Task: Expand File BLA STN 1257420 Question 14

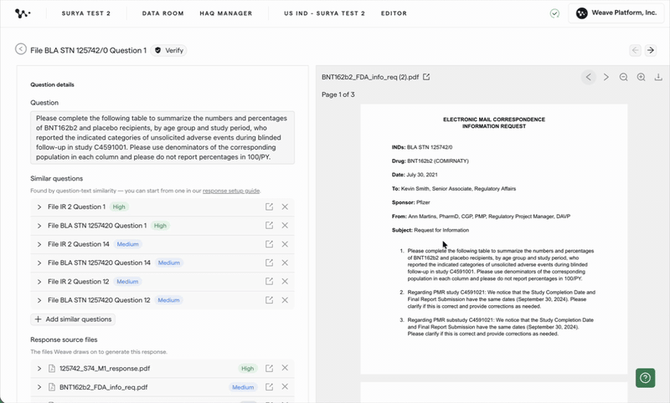Action: pos(39,263)
